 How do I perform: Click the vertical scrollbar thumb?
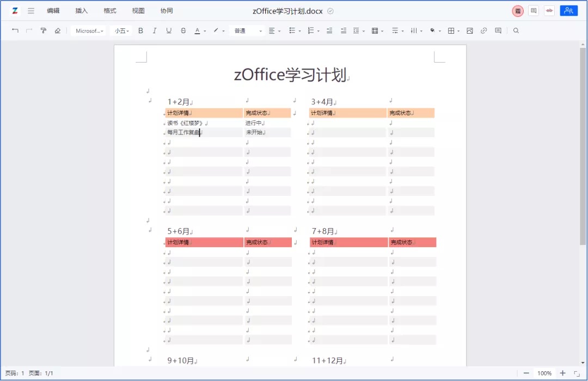click(583, 146)
